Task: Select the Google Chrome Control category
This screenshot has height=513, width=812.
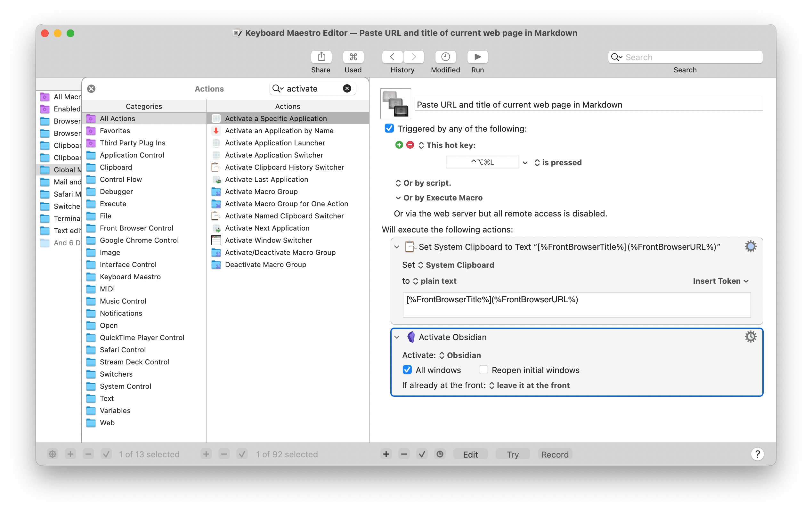Action: coord(144,240)
